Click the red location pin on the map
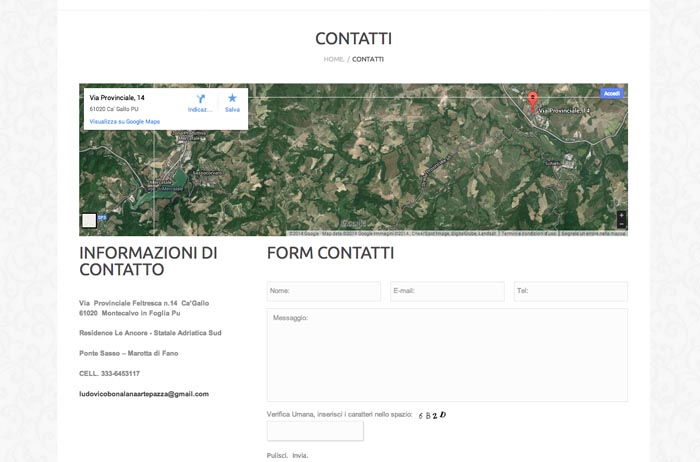The height and width of the screenshot is (462, 700). 533,101
